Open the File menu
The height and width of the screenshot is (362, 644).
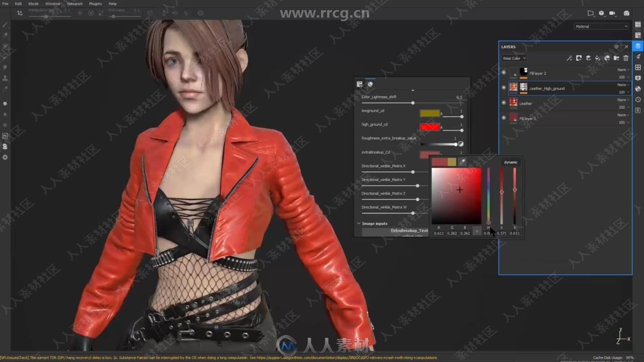(5, 4)
